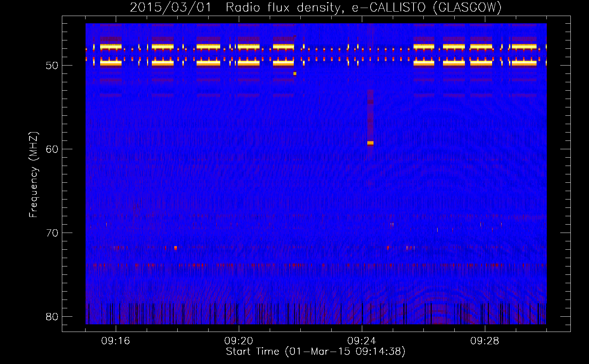Image resolution: width=589 pixels, height=364 pixels.
Task: Click the 50 MHz frequency tick label
Action: click(x=52, y=66)
